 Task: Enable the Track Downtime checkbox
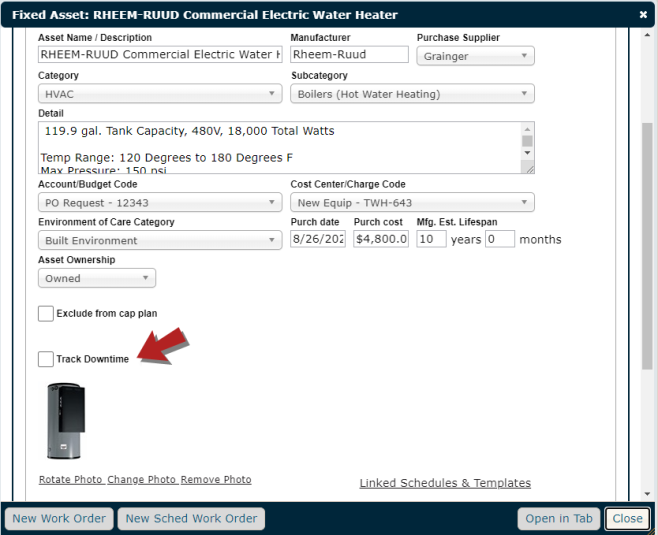[46, 359]
